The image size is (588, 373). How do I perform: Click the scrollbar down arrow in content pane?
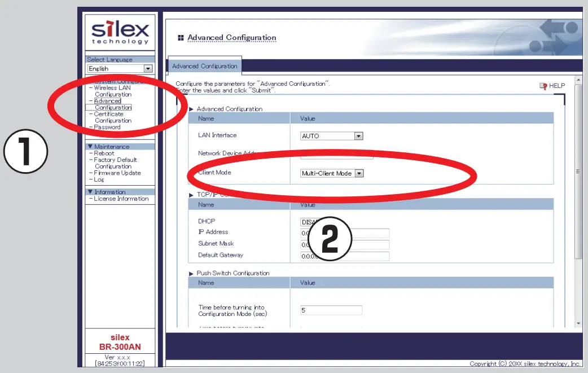[x=578, y=323]
